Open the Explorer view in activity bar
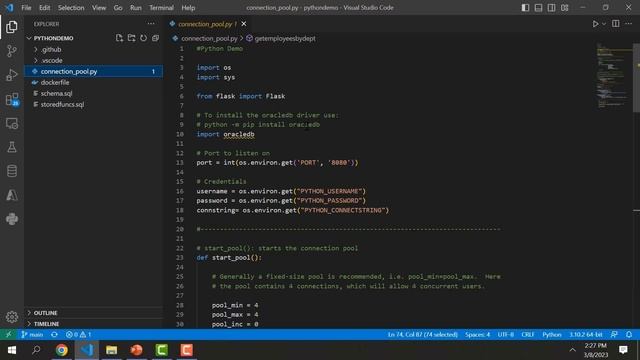 click(x=12, y=27)
